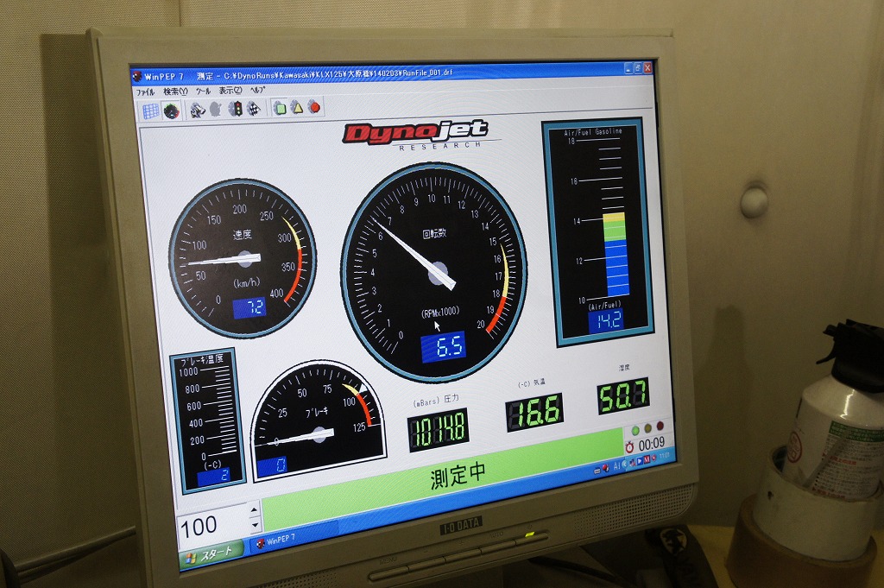Click the brake gauge readout showing 0
Image resolution: width=884 pixels, height=588 pixels.
point(272,465)
